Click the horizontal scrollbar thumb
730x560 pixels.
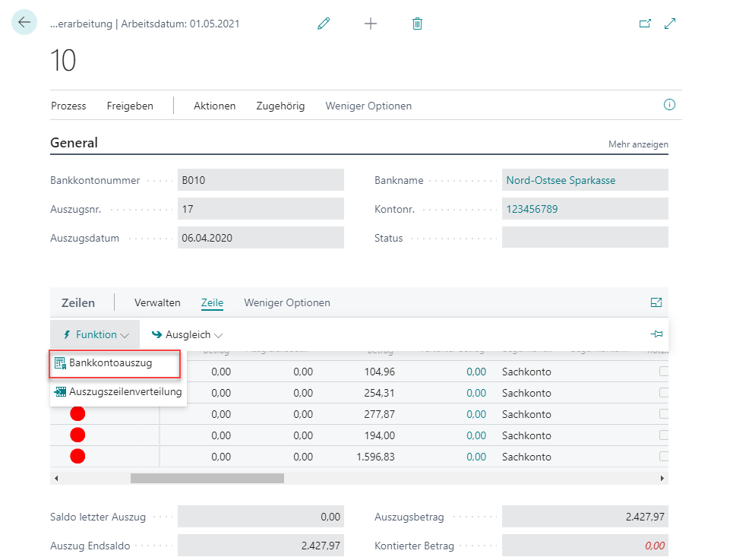pos(207,479)
